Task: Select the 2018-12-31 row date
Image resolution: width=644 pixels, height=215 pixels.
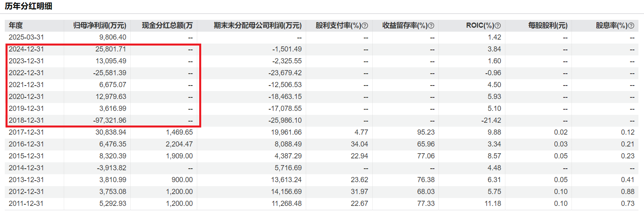Action: pyautogui.click(x=27, y=120)
